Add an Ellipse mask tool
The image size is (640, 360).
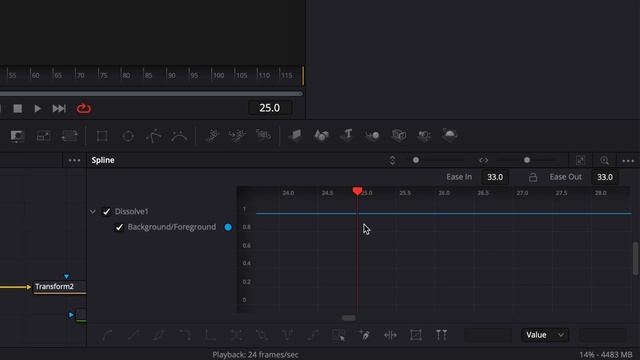(x=128, y=136)
